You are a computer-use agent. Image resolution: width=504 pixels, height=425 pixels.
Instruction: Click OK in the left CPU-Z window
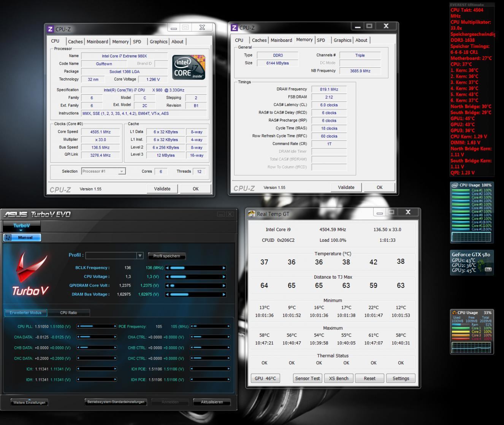point(195,189)
